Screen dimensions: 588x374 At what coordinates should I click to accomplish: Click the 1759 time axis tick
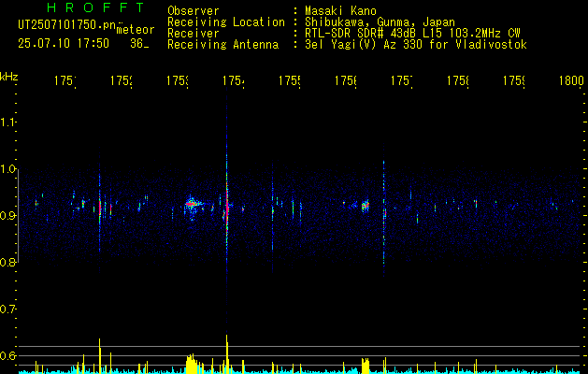[514, 80]
